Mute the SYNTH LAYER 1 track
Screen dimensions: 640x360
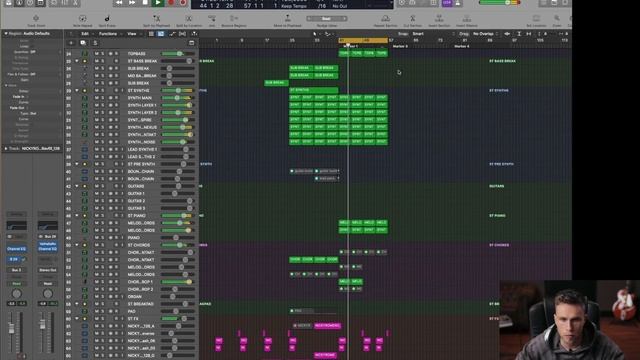click(97, 105)
